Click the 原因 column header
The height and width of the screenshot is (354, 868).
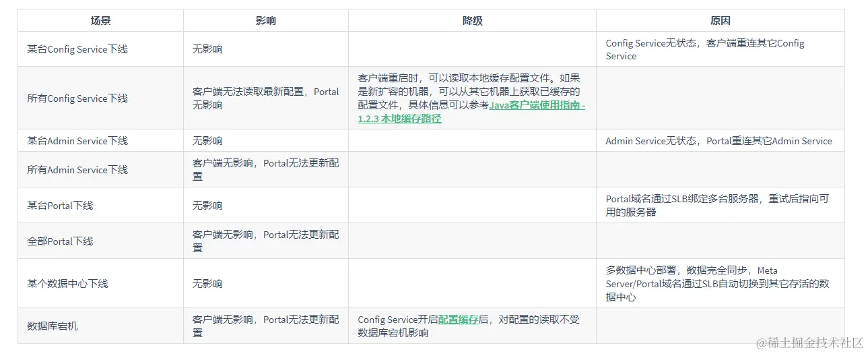point(721,21)
